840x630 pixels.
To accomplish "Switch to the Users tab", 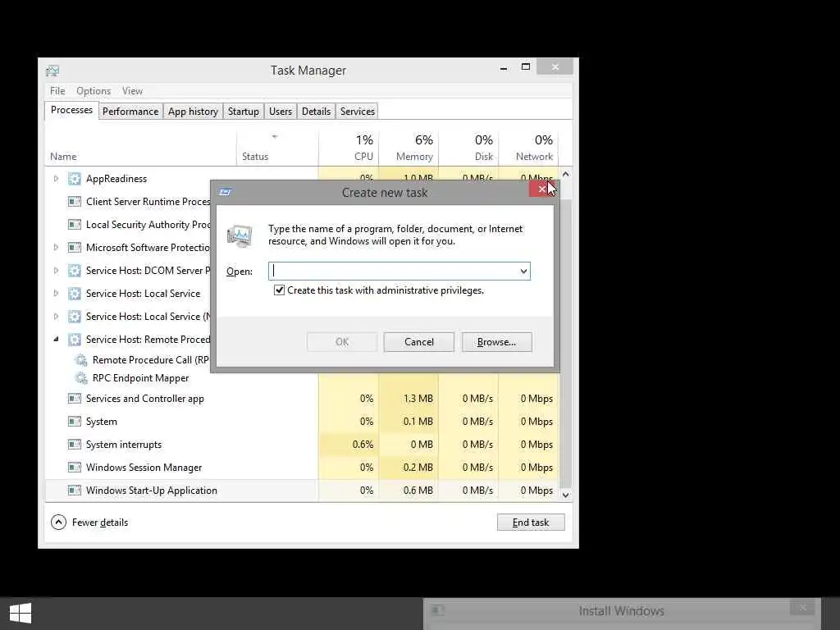I will (x=281, y=112).
